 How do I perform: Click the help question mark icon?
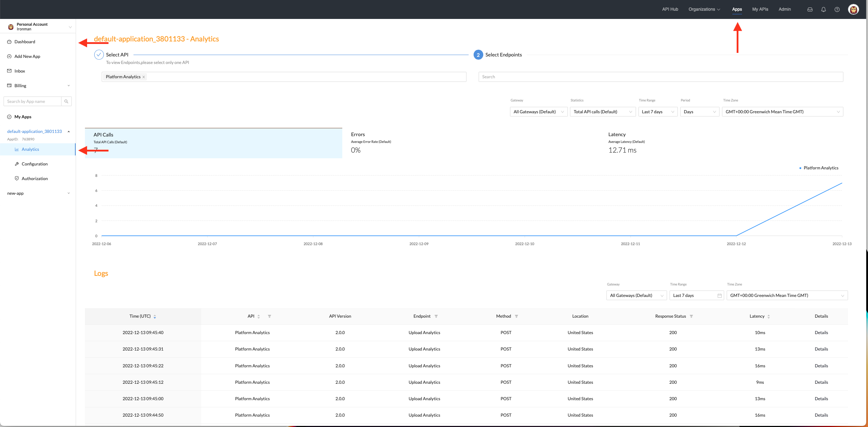click(837, 10)
